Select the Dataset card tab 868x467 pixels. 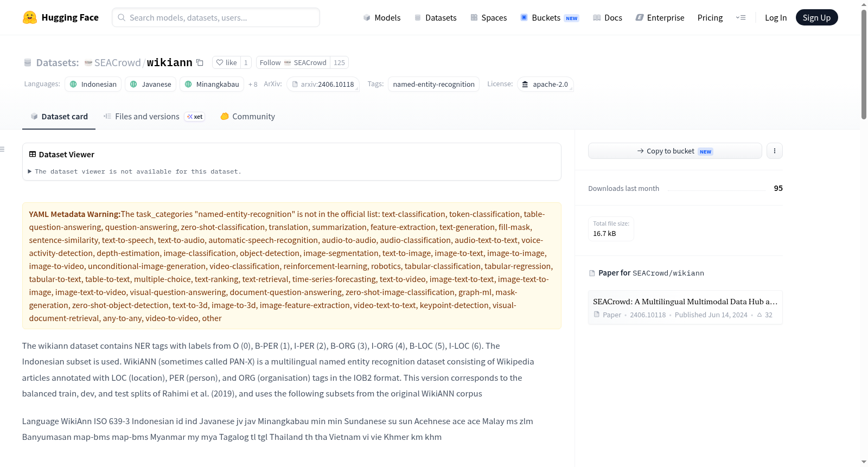59,117
